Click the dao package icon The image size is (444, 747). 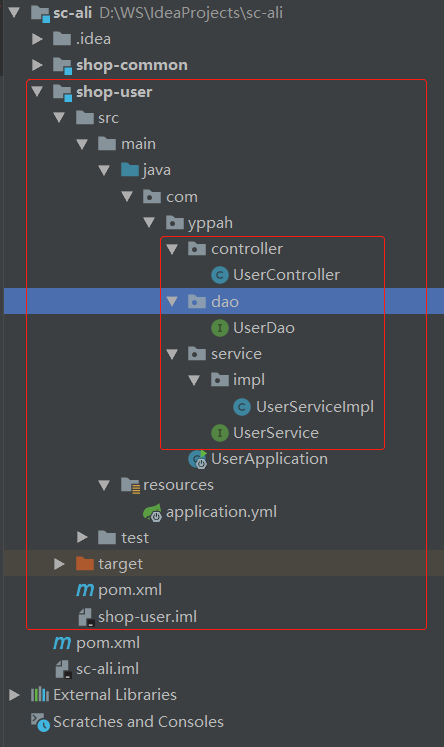197,301
